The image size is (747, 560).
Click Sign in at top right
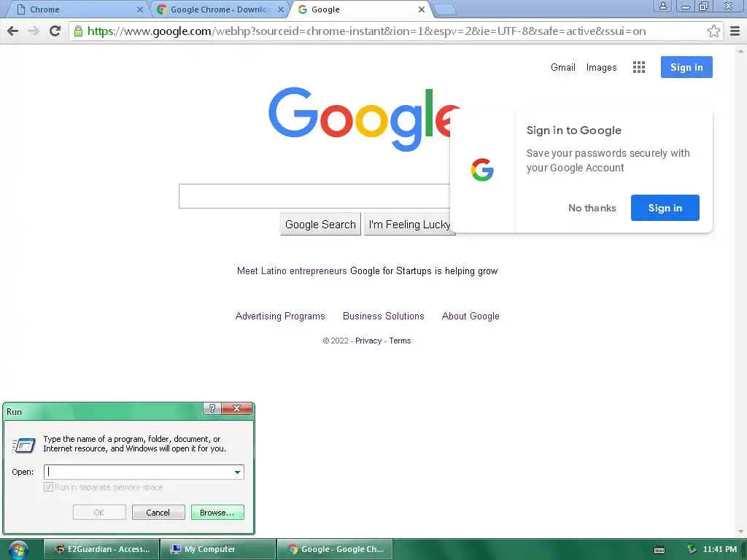(x=686, y=67)
